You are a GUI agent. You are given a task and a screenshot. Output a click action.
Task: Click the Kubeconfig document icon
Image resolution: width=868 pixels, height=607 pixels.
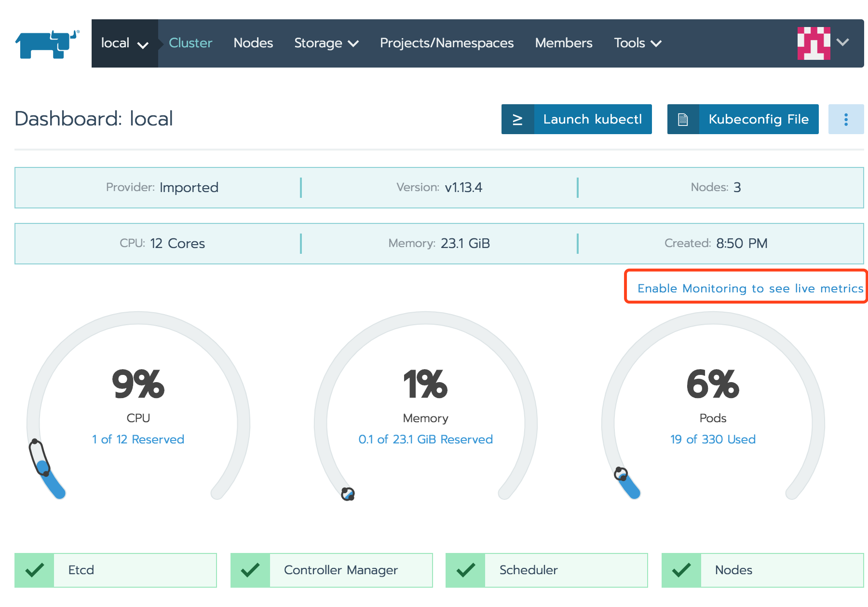click(683, 119)
